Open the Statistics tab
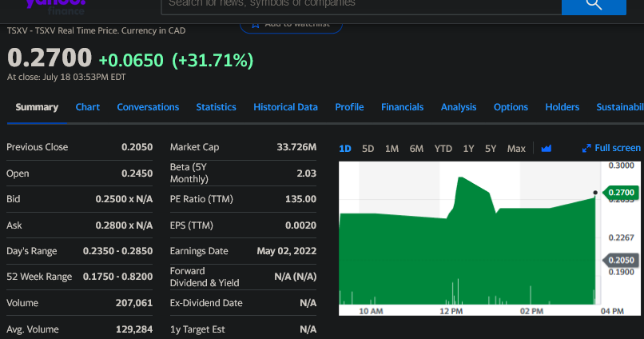 pyautogui.click(x=216, y=107)
